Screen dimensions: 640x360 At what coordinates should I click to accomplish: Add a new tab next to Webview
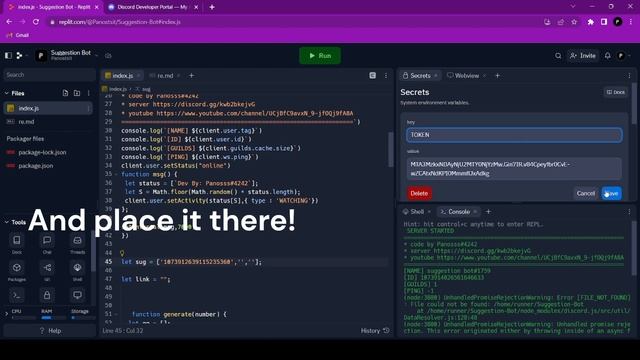pos(497,76)
